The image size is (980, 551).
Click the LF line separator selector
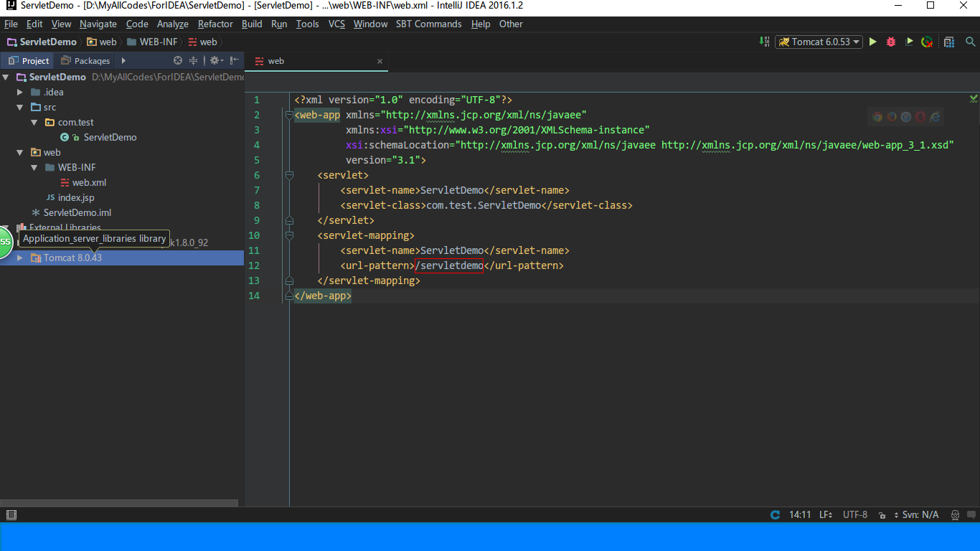[826, 514]
